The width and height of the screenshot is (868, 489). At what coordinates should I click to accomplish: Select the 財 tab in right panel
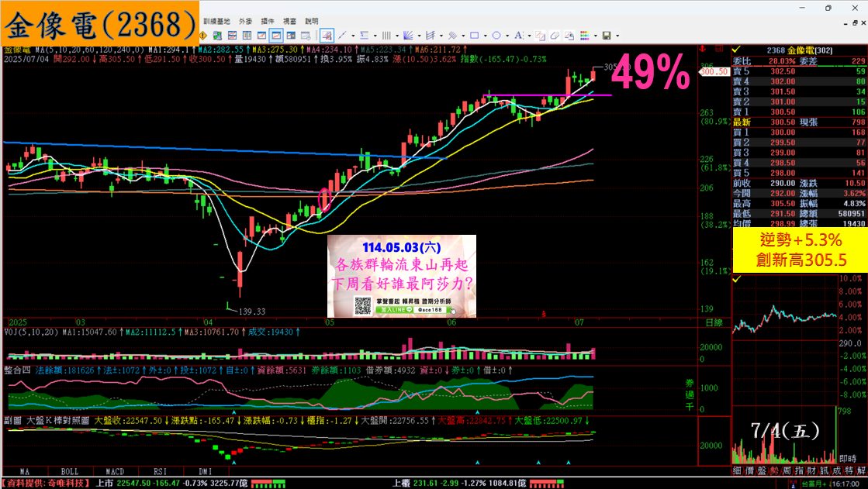(x=811, y=470)
